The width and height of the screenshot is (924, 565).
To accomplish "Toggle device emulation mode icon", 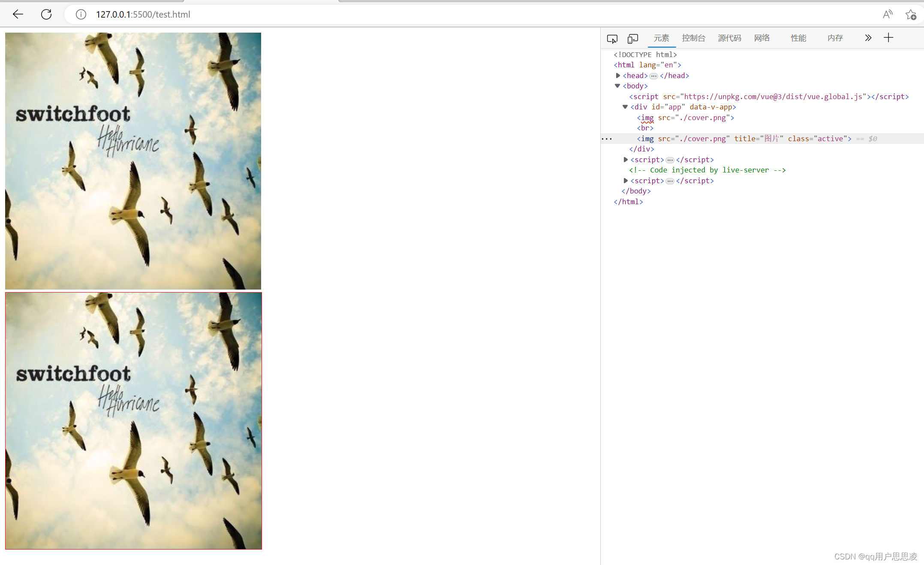I will tap(632, 39).
